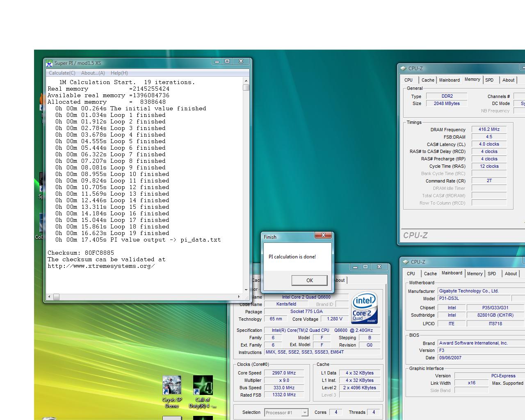The image size is (525, 420).
Task: Click the motherboard Model field P31-DS3L
Action: point(474,298)
